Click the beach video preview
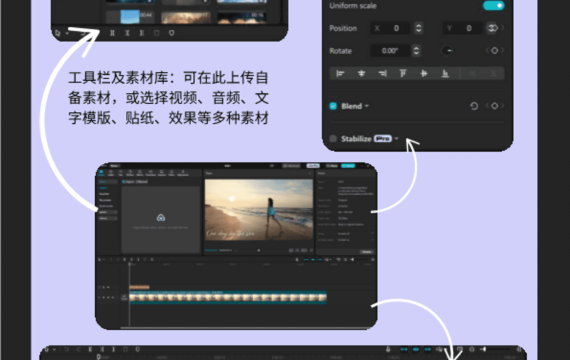The image size is (570, 360). pos(258,210)
